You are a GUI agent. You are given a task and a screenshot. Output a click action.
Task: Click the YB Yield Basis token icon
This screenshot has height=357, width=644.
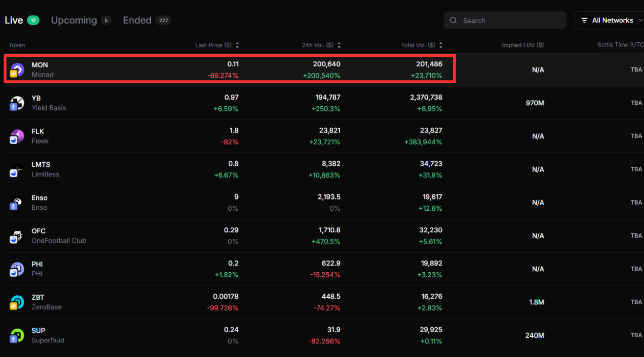(x=17, y=103)
